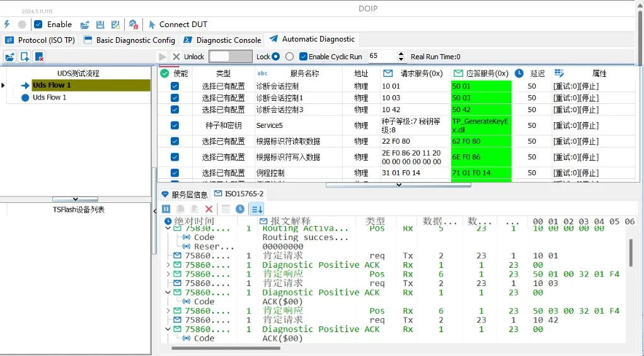Click the add new UDS flow icon
Viewport: 644px width, 356px height.
25,57
